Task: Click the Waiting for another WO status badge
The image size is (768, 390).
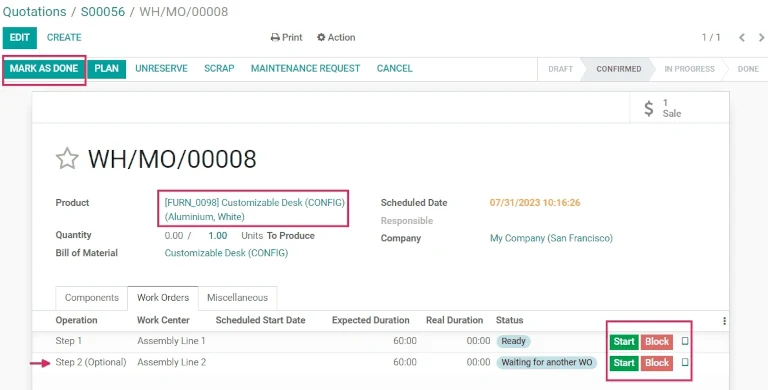Action: (547, 363)
